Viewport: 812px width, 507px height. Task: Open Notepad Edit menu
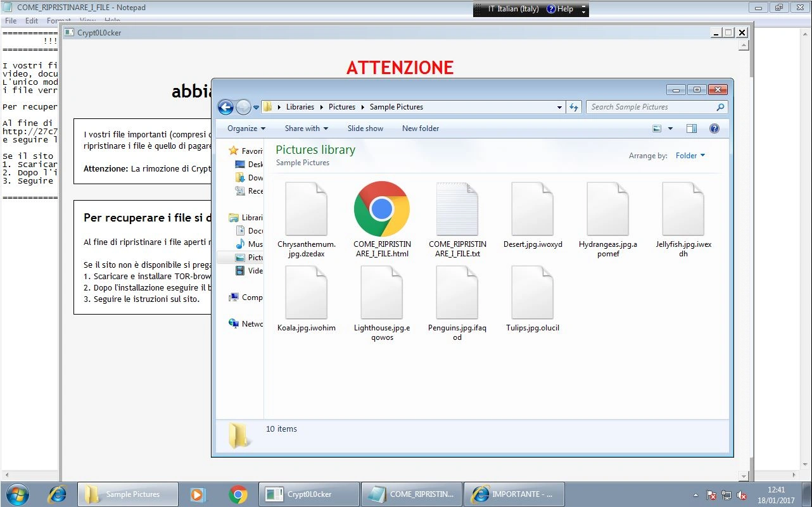click(32, 21)
